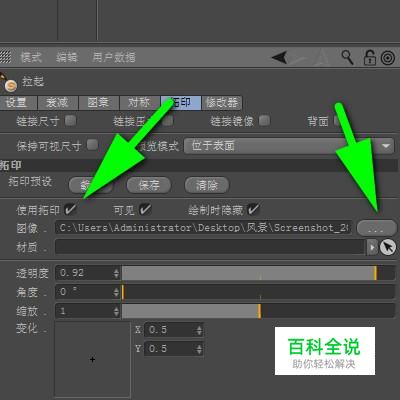Click the Y value stepper arrows
The width and height of the screenshot is (400, 400).
pyautogui.click(x=199, y=349)
